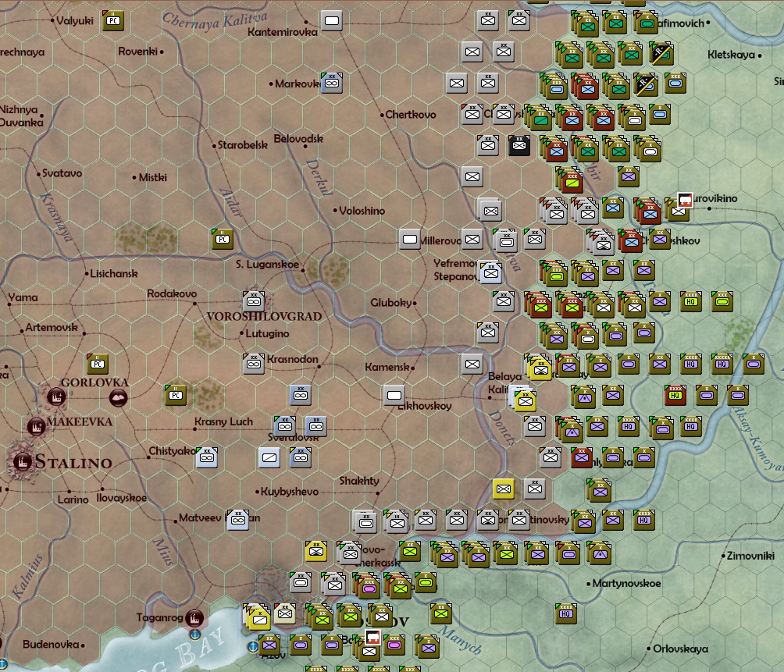Click the Mistki town label
Image resolution: width=784 pixels, height=672 pixels.
[x=152, y=177]
